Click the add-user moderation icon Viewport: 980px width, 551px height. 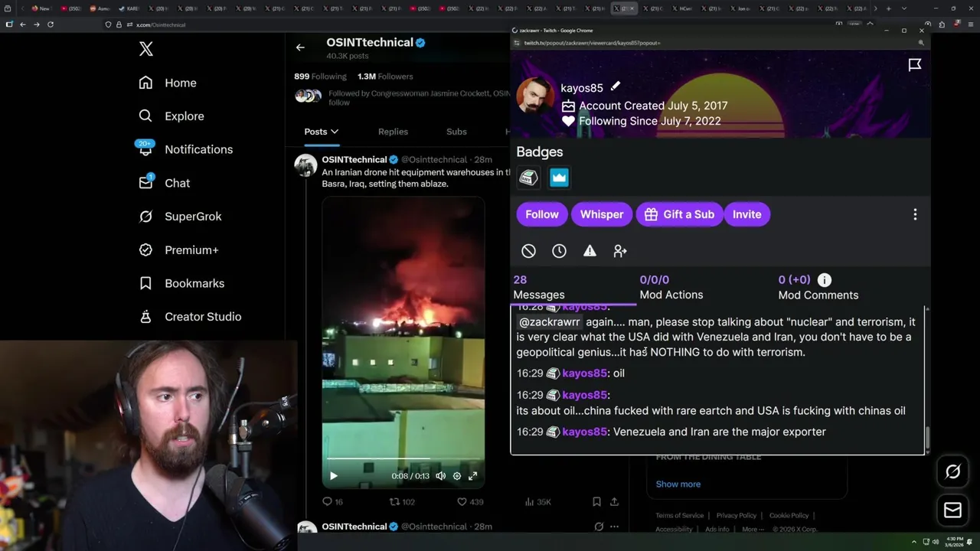[x=620, y=251]
